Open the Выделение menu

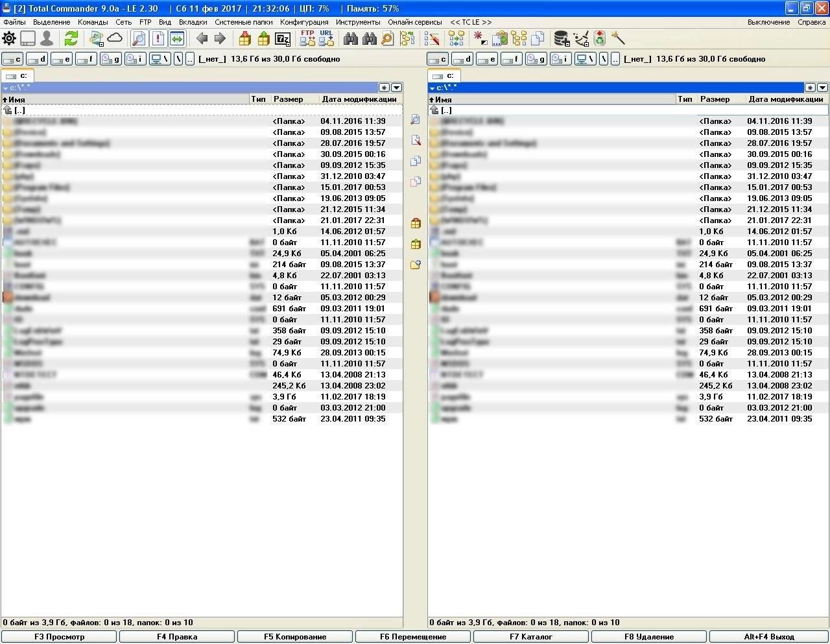pyautogui.click(x=52, y=22)
